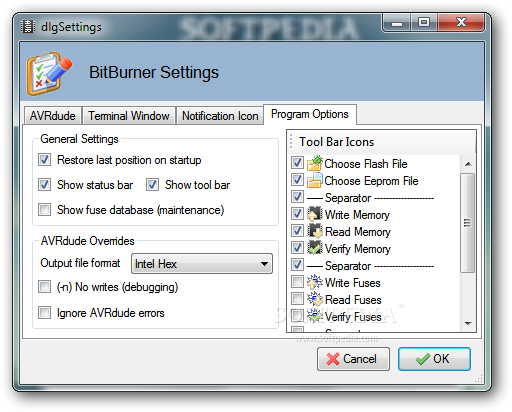The width and height of the screenshot is (512, 412).
Task: Uncheck the second Separator checkbox
Action: [x=297, y=265]
